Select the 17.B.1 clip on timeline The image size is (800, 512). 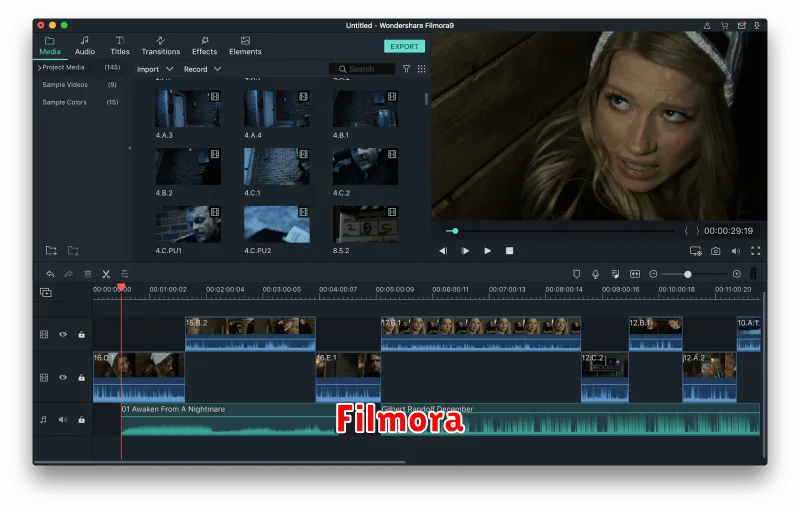coord(481,334)
